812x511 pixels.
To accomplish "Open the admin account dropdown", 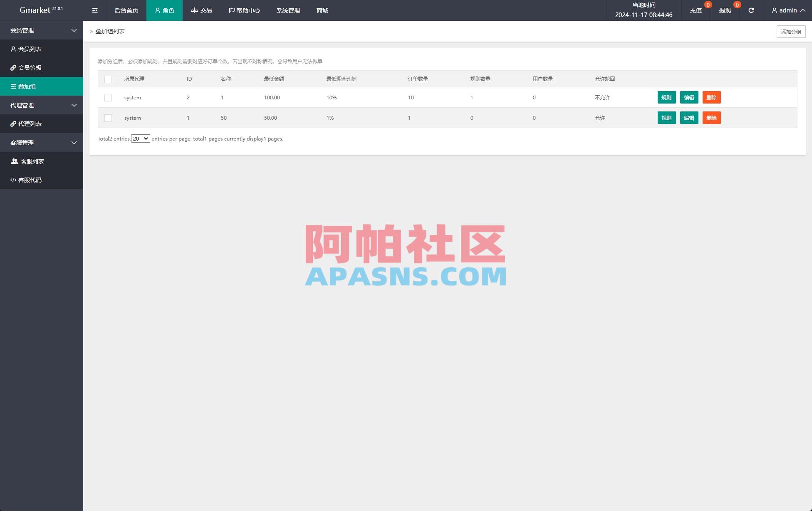I will [x=787, y=10].
